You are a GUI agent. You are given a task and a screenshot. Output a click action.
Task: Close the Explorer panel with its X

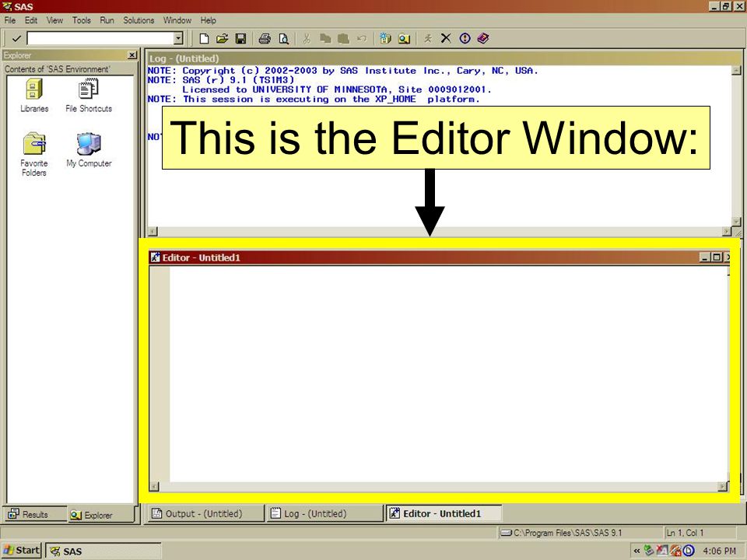132,55
